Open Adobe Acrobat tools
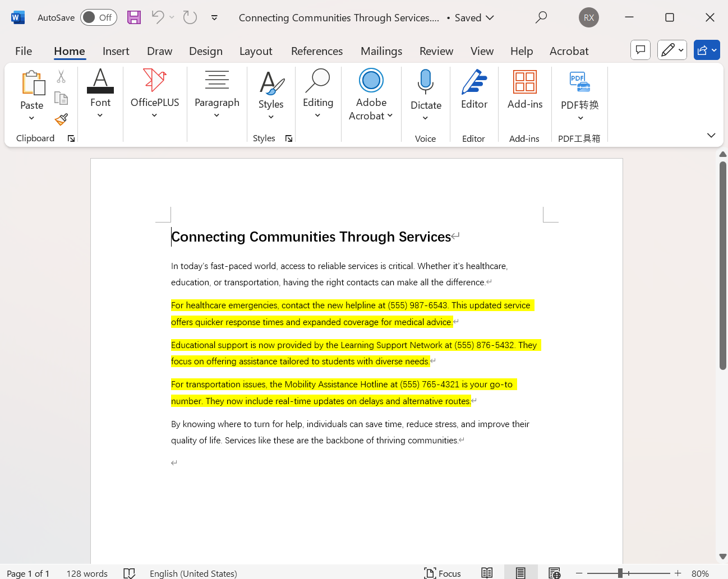 (371, 94)
